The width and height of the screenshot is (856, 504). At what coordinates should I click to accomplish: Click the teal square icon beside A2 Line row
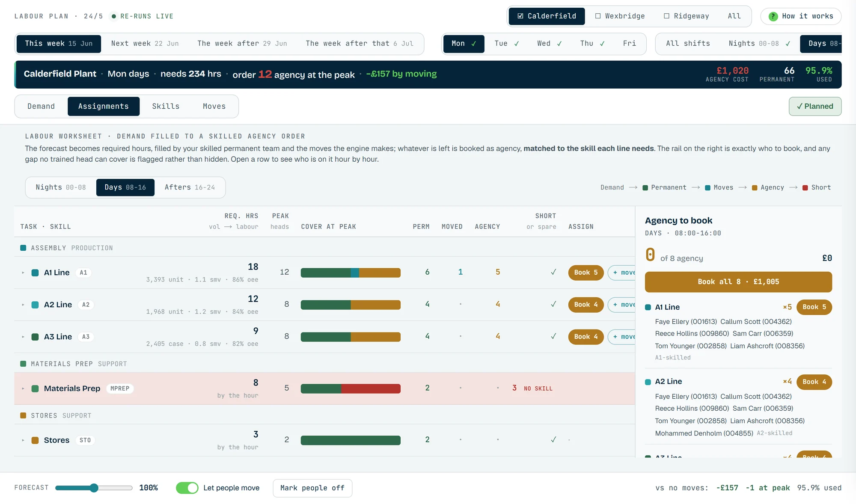tap(35, 305)
